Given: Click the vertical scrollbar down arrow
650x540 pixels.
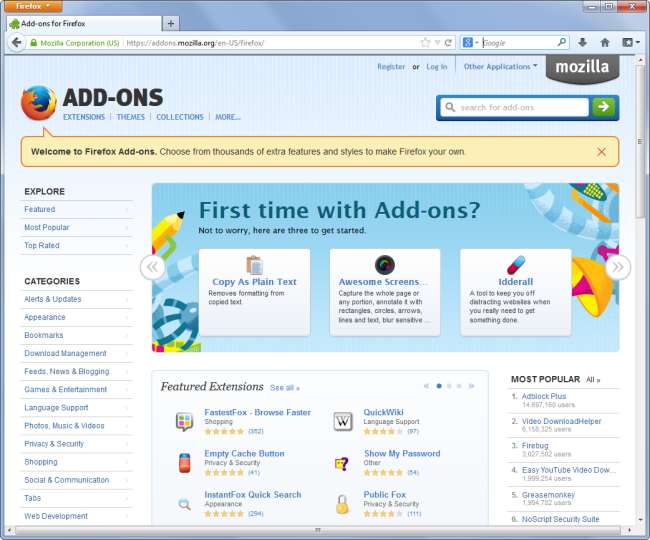Looking at the screenshot, I should tap(640, 519).
